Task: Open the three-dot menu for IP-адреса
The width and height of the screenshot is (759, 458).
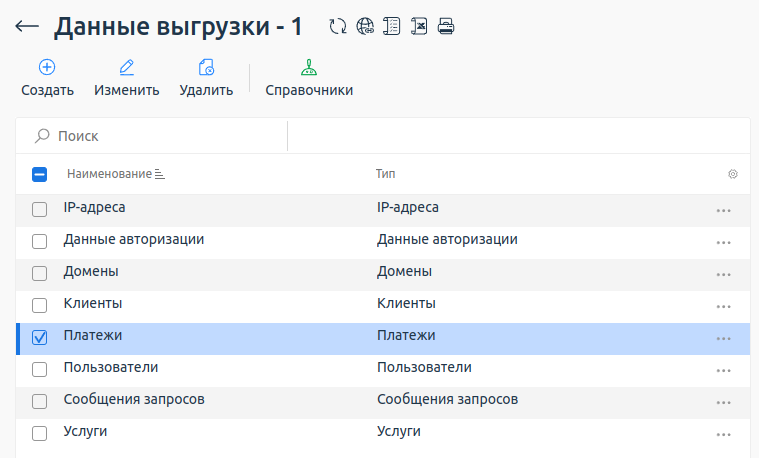Action: point(724,210)
